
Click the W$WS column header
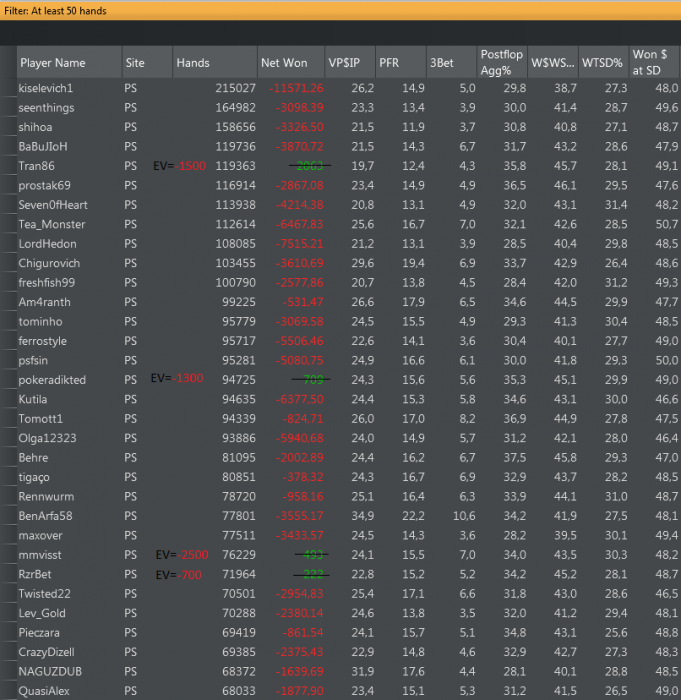click(553, 62)
